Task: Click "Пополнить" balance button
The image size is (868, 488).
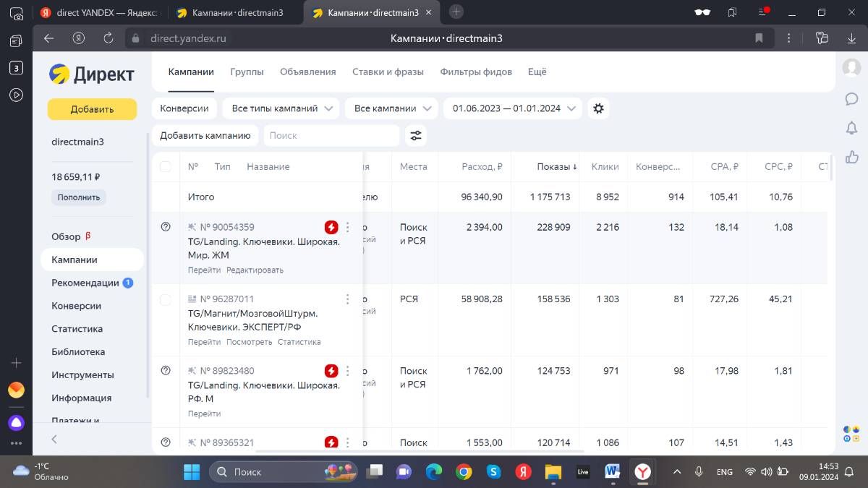Action: [79, 197]
